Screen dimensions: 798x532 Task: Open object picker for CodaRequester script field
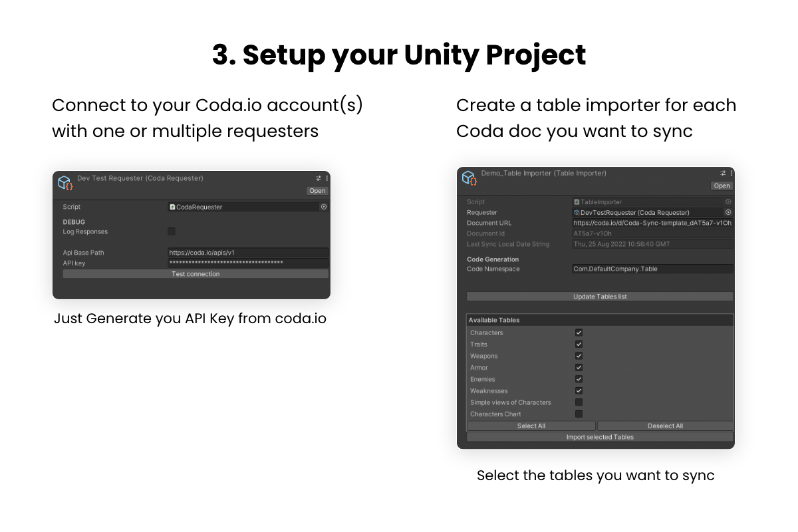coord(324,207)
